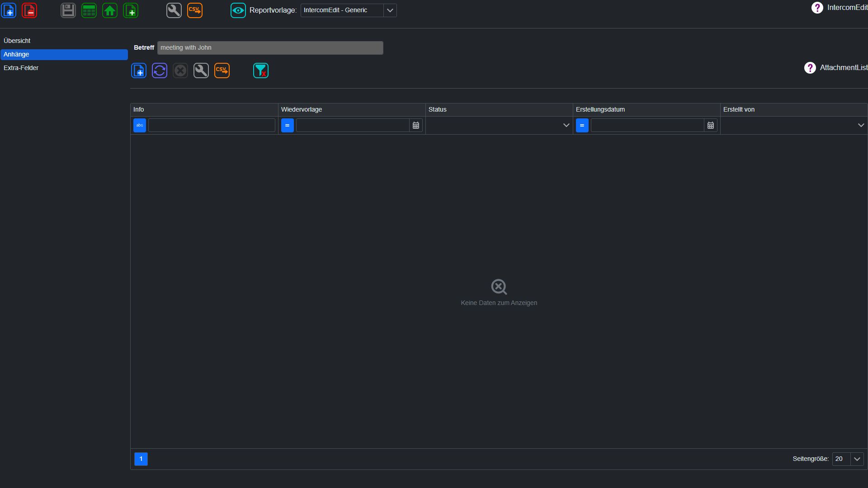Toggle the report preview eye icon

coord(238,10)
